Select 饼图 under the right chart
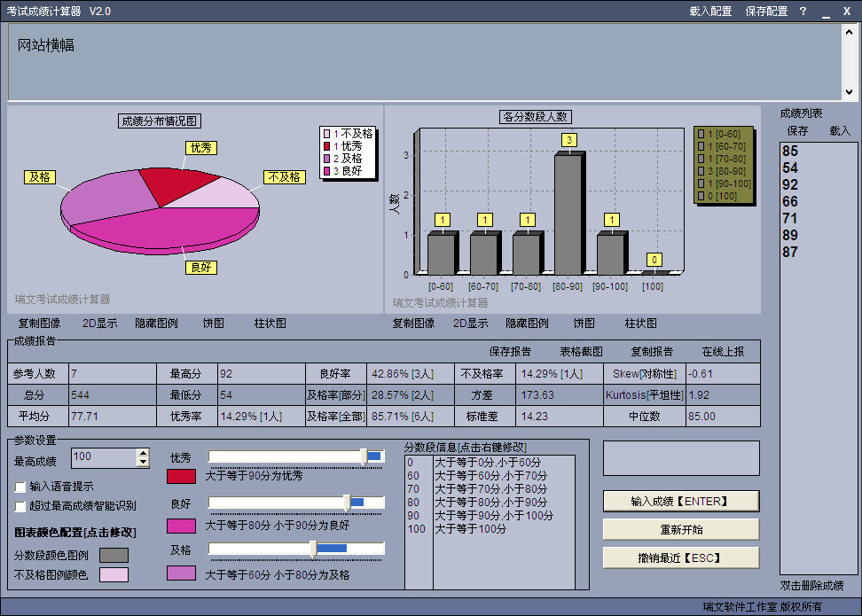This screenshot has width=862, height=616. (x=584, y=324)
